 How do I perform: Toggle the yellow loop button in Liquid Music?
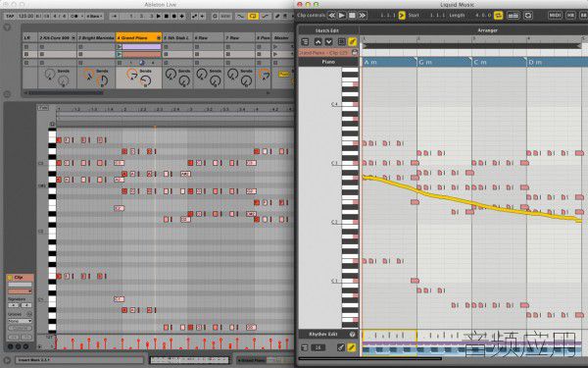click(x=499, y=16)
